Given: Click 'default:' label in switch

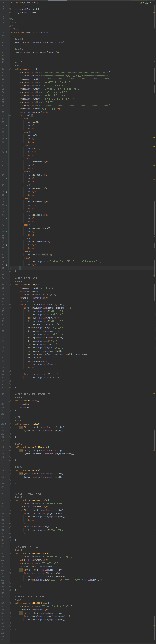Looking at the screenshot, I should click(28, 258).
